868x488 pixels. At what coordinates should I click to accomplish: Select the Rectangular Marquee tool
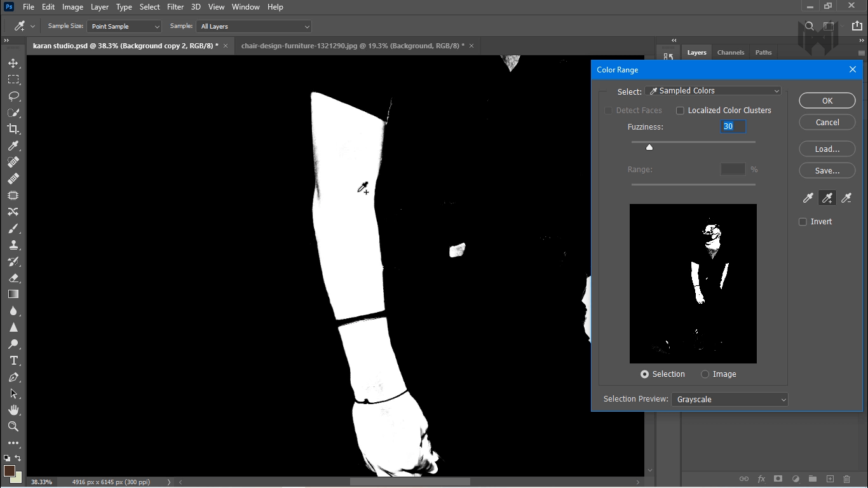pyautogui.click(x=13, y=79)
